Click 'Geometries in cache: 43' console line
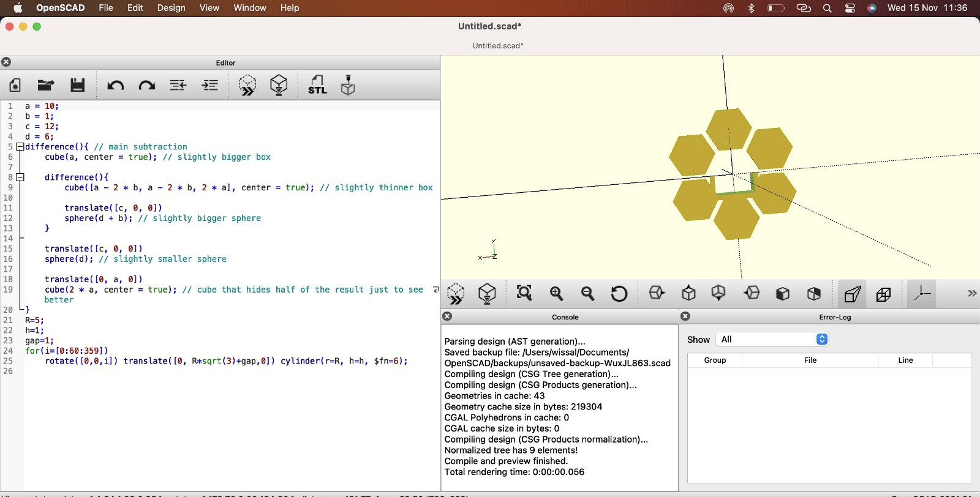Viewport: 980px width, 497px height. pyautogui.click(x=494, y=396)
